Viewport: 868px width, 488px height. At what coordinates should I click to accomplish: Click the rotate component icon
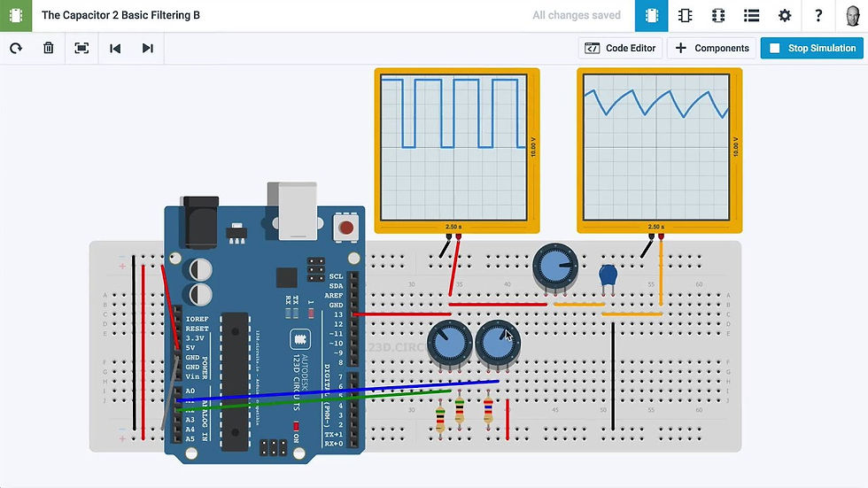[16, 48]
